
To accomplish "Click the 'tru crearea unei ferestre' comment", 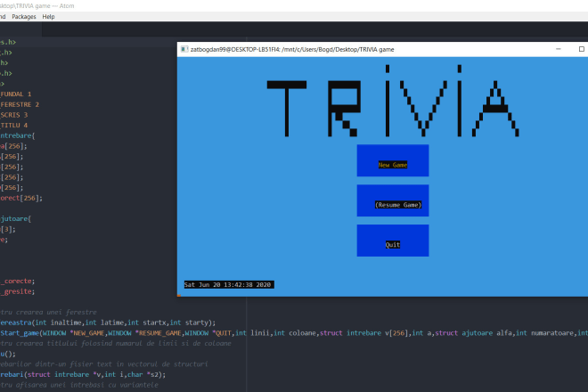I will pyautogui.click(x=48, y=312).
